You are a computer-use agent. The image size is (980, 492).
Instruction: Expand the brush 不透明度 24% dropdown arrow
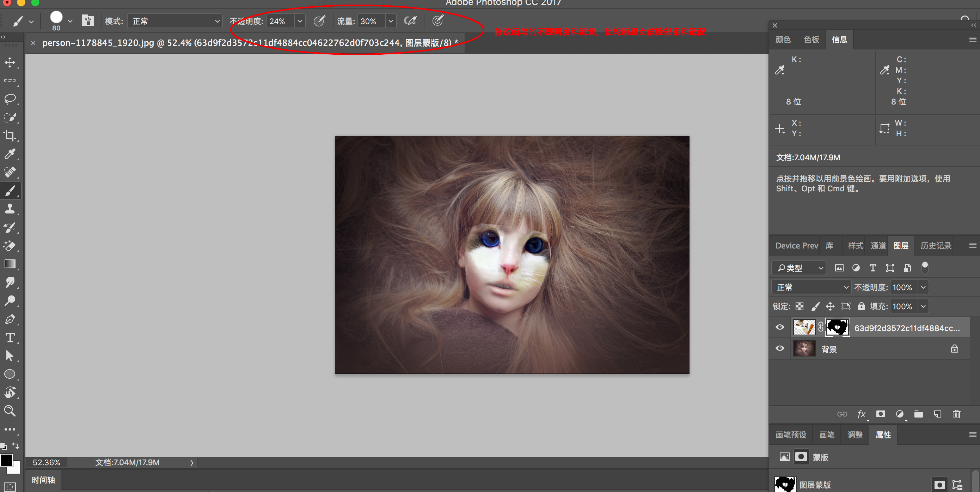[x=300, y=21]
